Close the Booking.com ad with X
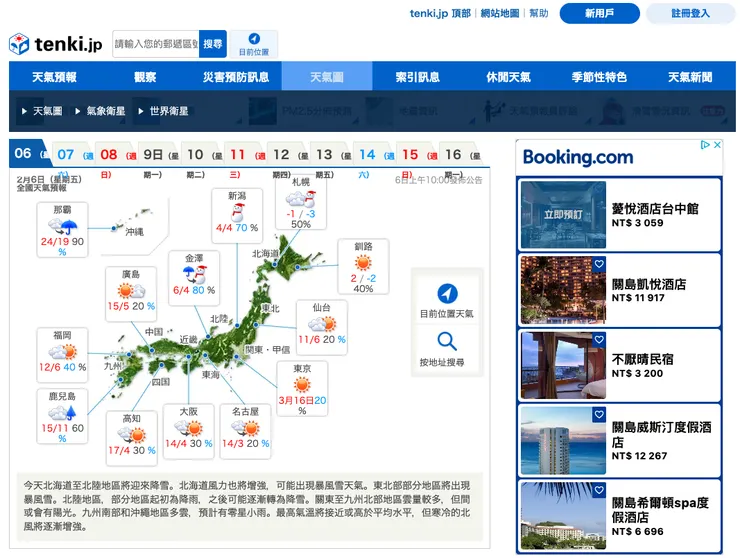The image size is (740, 558). point(717,144)
